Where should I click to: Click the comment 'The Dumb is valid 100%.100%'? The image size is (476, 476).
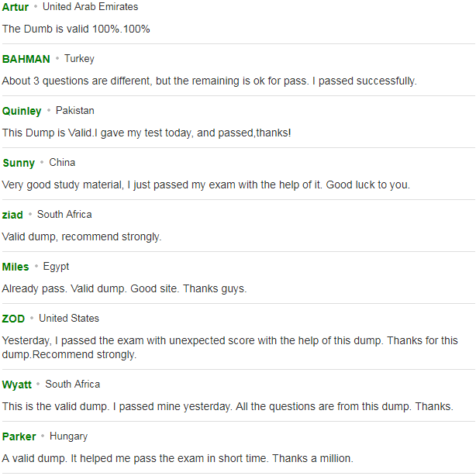tap(76, 29)
